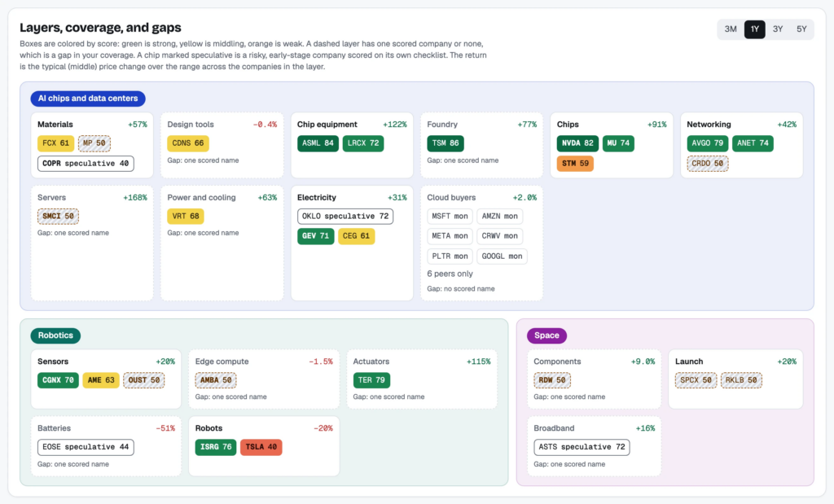Open the CRWV mon chip
The image size is (834, 504).
pyautogui.click(x=499, y=236)
